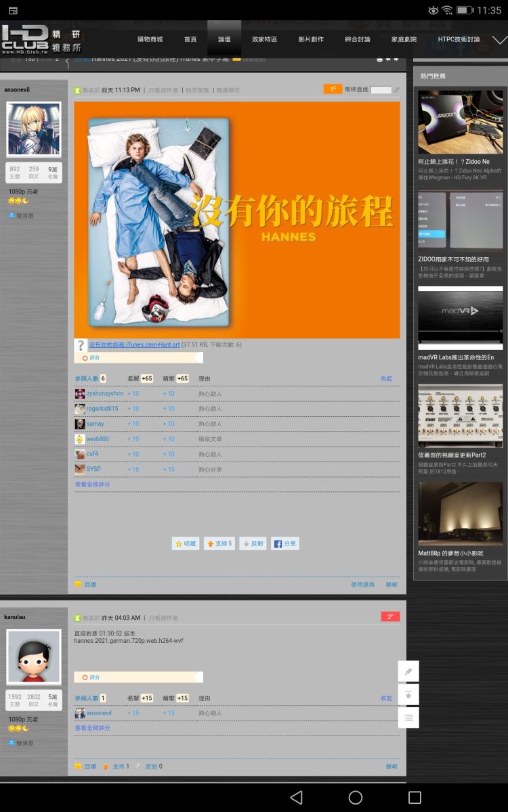Click wei6800's rating avatar icon

[80, 439]
